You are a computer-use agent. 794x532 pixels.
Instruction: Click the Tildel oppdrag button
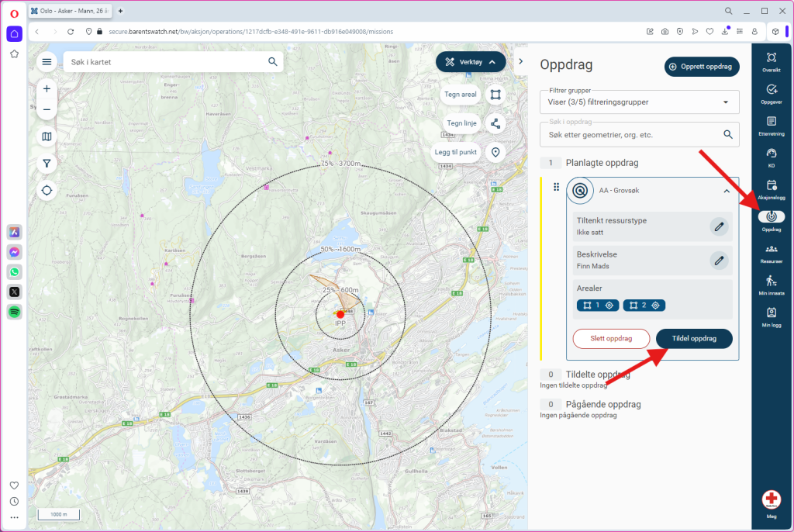click(693, 339)
